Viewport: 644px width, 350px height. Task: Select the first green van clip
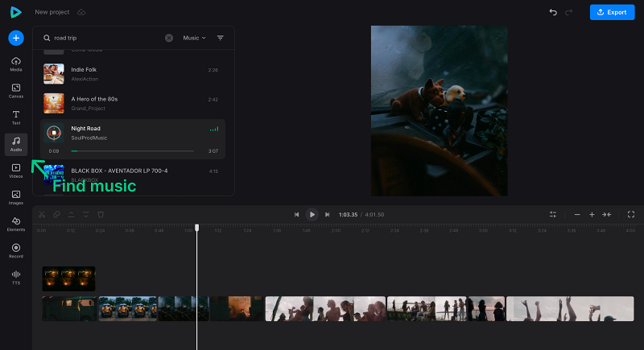[x=69, y=308]
